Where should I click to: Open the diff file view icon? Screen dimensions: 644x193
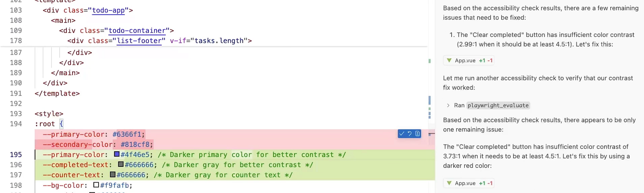[417, 134]
